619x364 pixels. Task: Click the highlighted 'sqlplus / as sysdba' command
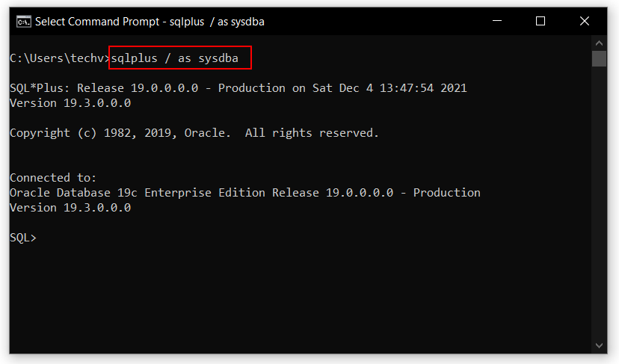[179, 58]
